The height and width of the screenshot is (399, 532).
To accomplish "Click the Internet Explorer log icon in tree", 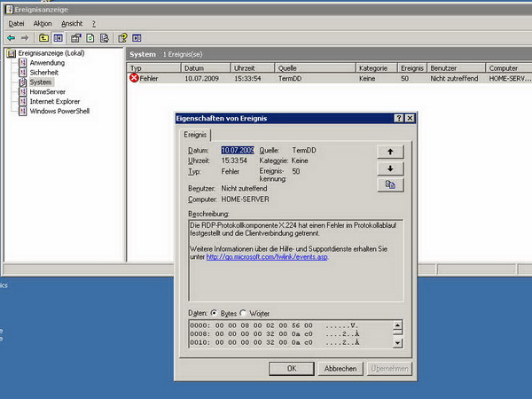I will click(x=22, y=101).
